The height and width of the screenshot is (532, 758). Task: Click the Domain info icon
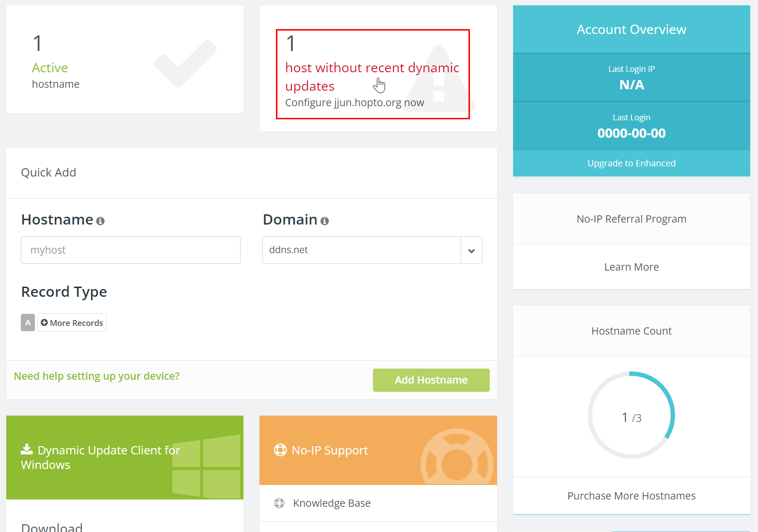pyautogui.click(x=325, y=221)
